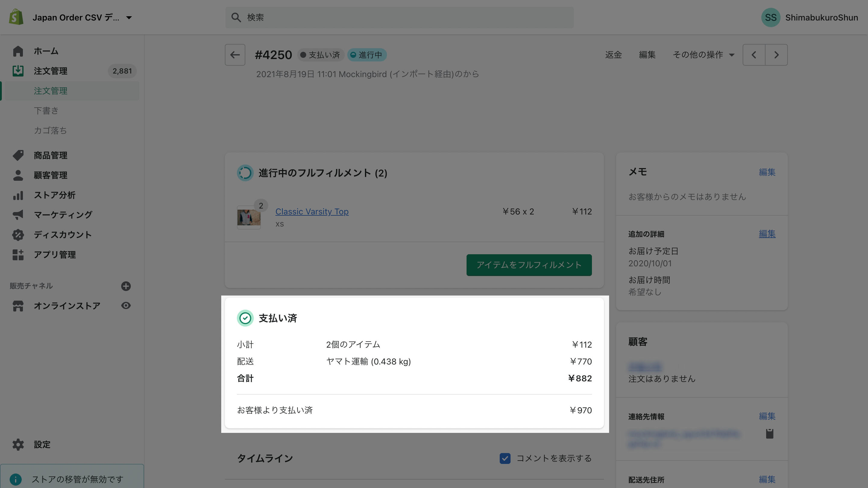This screenshot has width=868, height=488.
Task: Copy contact info via the clipboard icon
Action: point(770,434)
